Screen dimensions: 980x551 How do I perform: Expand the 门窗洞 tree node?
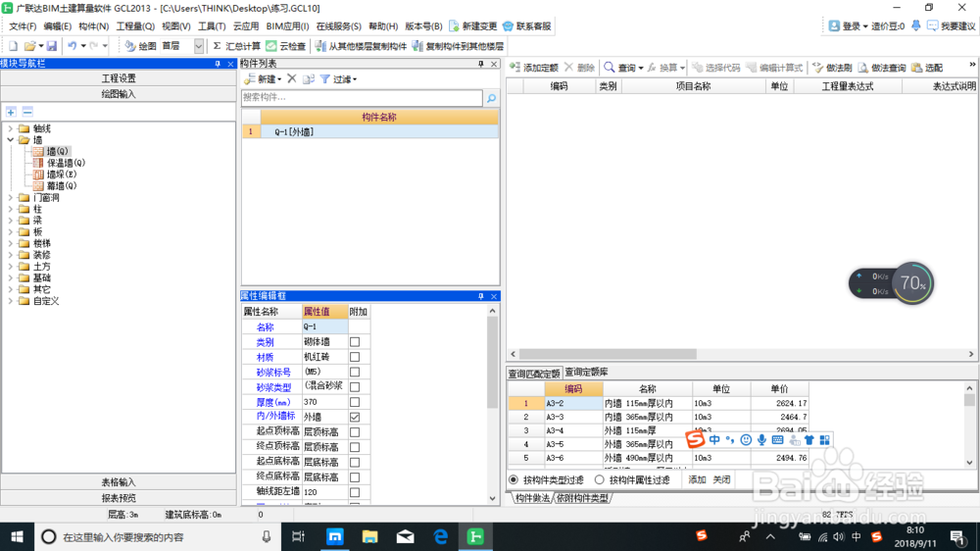pyautogui.click(x=10, y=198)
